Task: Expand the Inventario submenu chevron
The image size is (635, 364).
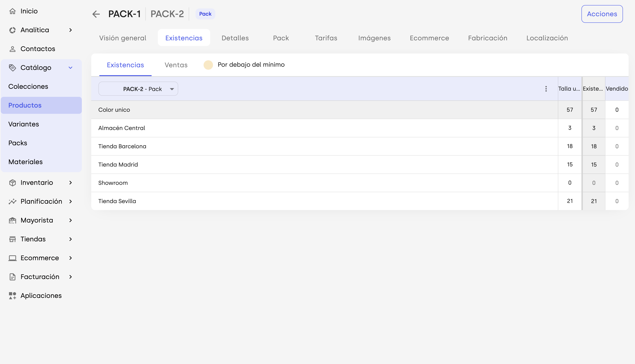Action: click(71, 183)
